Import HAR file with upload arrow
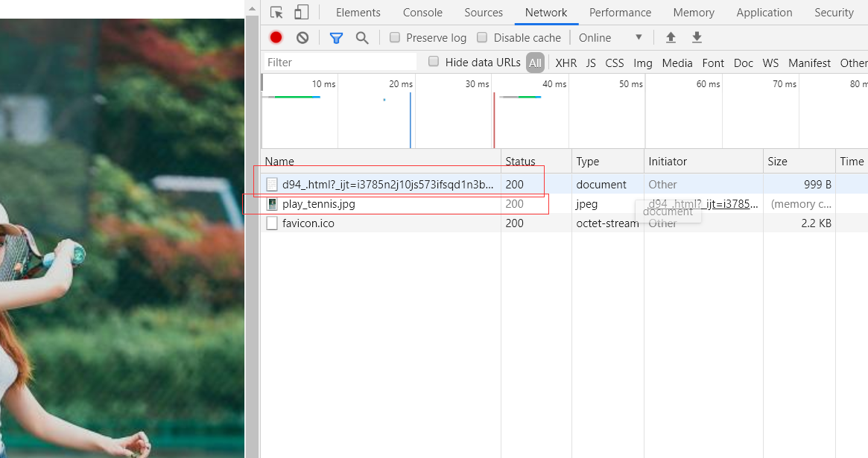Screen dimensions: 868x458 tap(671, 37)
